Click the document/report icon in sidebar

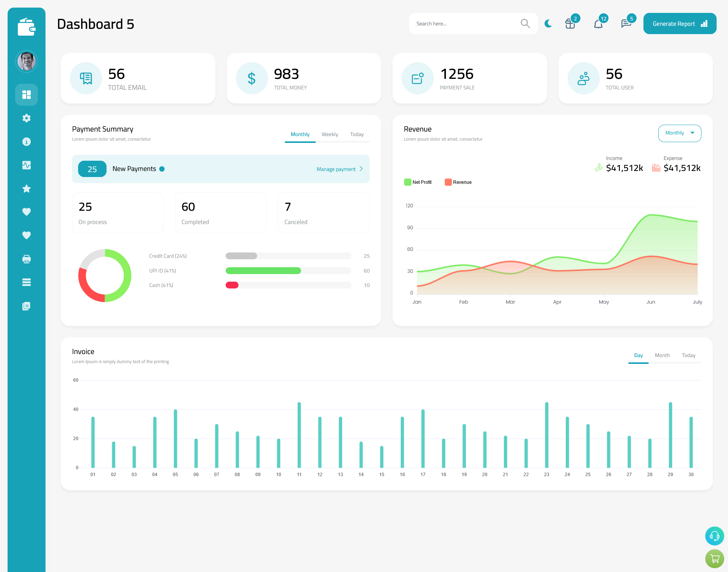[27, 306]
